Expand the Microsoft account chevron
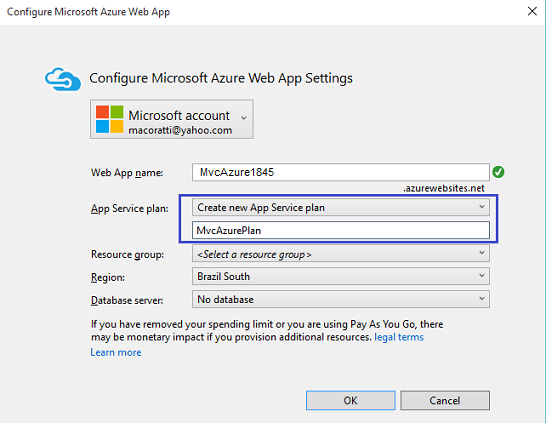This screenshot has width=546, height=423. click(244, 118)
